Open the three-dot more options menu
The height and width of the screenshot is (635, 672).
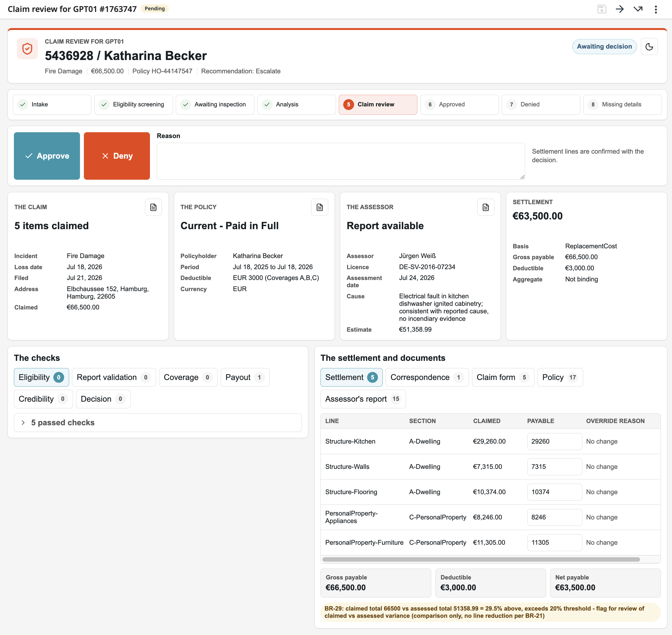(656, 9)
